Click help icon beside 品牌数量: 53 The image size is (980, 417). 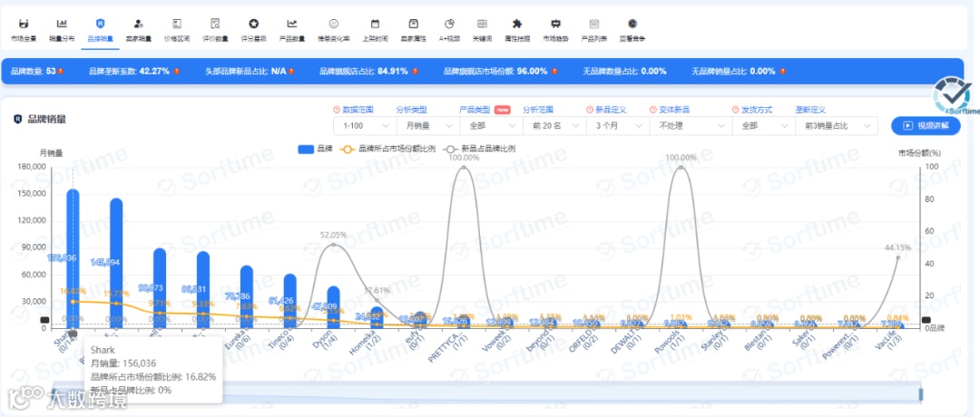61,72
